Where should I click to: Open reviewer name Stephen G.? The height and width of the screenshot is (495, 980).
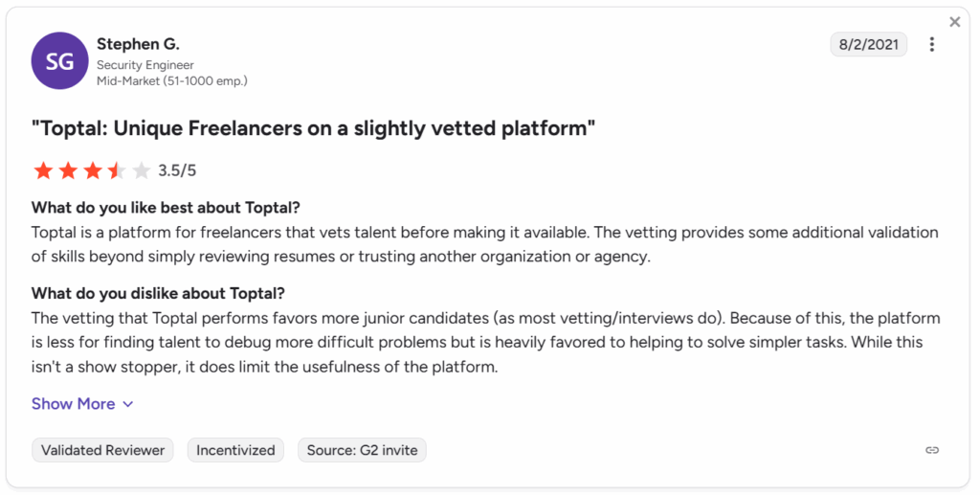click(x=138, y=44)
